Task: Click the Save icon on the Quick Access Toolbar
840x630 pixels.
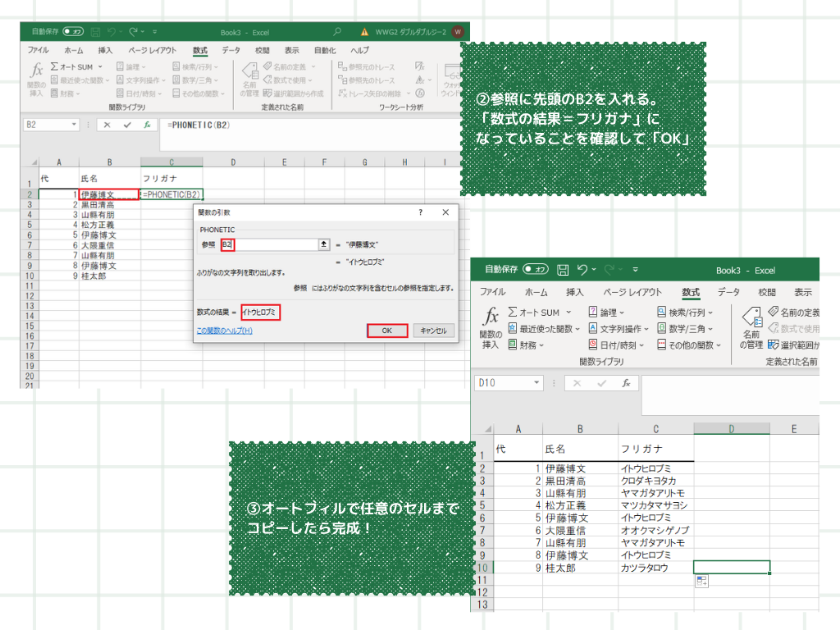Action: coord(562,270)
